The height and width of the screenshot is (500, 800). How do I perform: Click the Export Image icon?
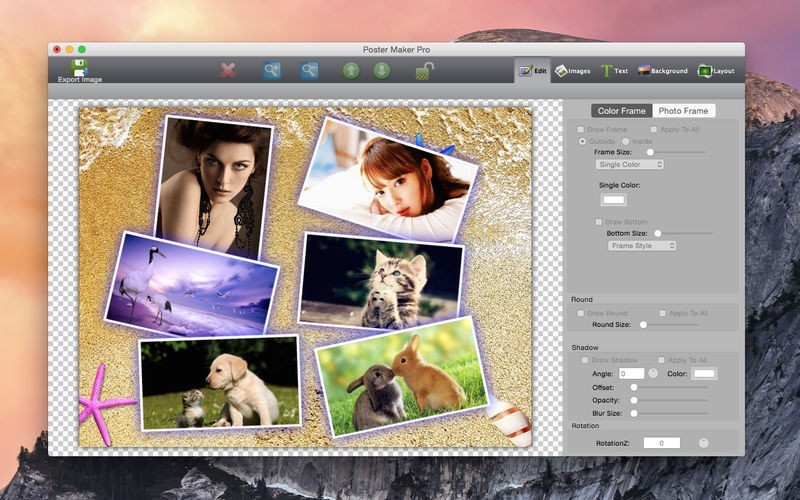79,66
